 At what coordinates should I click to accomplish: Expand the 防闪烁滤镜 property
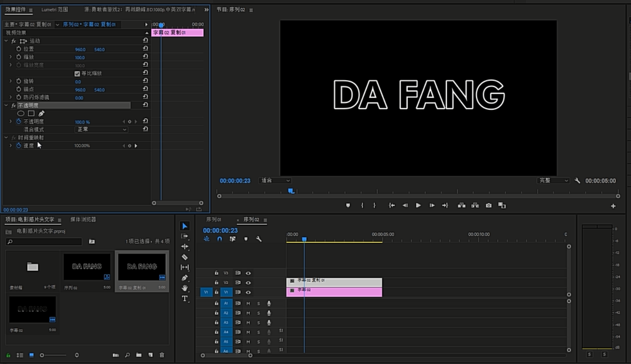tap(10, 97)
